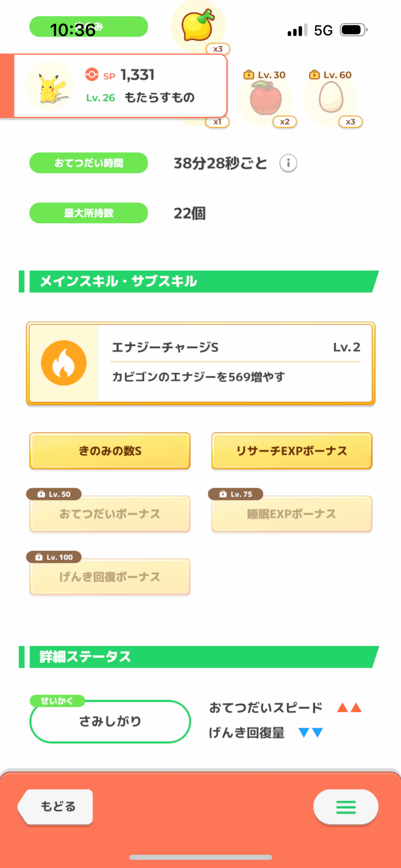
Task: Open the green hamburger menu
Action: pyautogui.click(x=346, y=807)
